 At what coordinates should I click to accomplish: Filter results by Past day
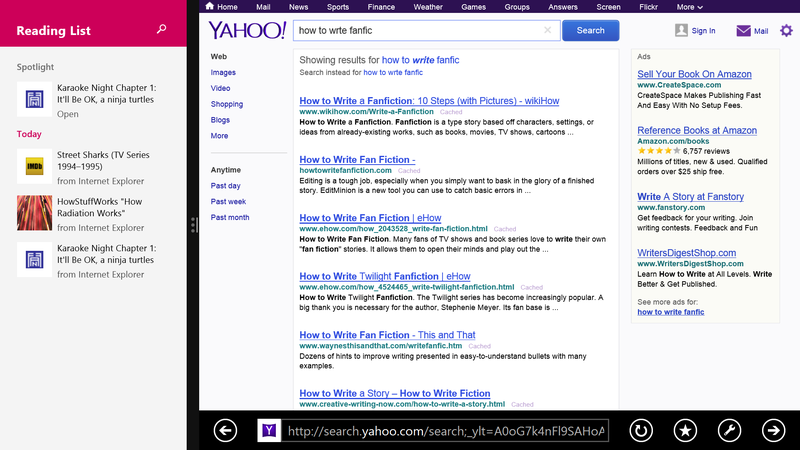[x=226, y=186]
